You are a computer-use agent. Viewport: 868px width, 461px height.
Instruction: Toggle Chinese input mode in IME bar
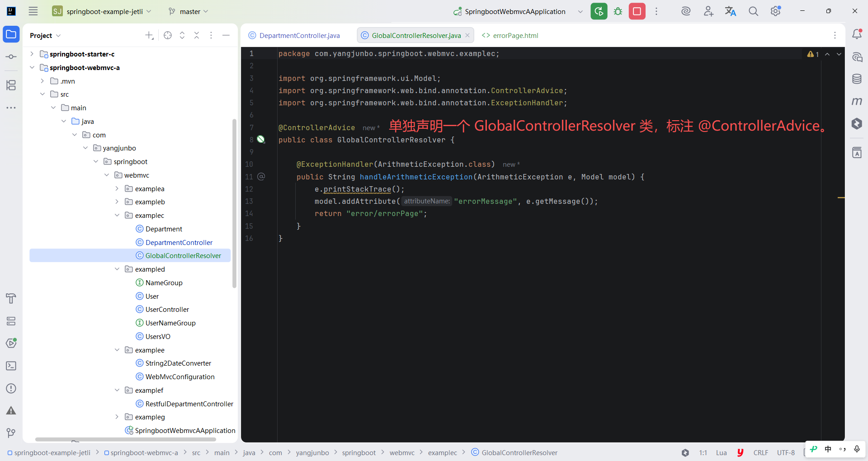(x=828, y=449)
